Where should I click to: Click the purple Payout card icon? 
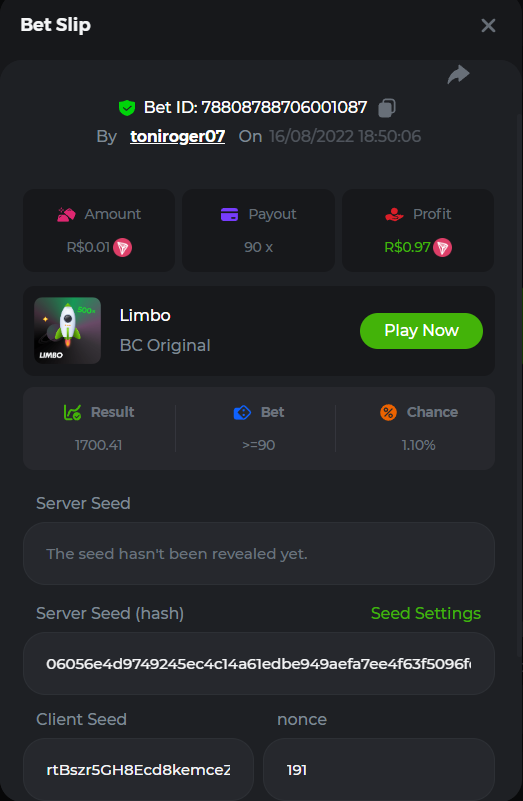point(229,214)
